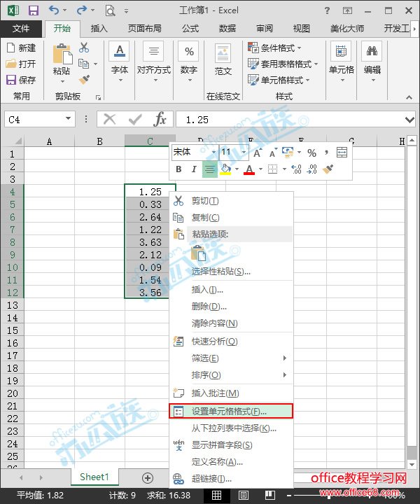
Task: Switch to the 数据 tab
Action: [227, 29]
